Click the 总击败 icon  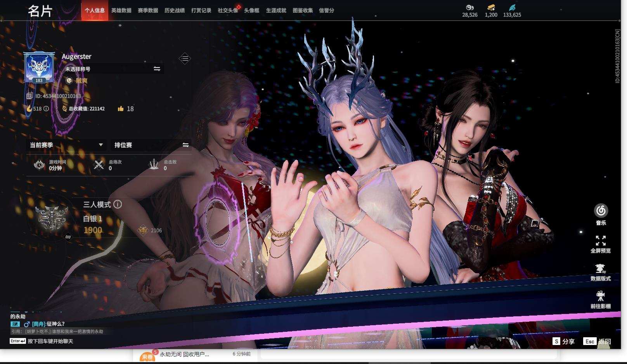154,164
